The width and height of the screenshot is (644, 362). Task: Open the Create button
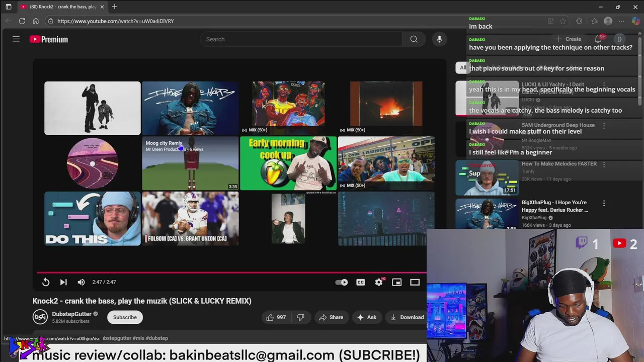pos(569,39)
